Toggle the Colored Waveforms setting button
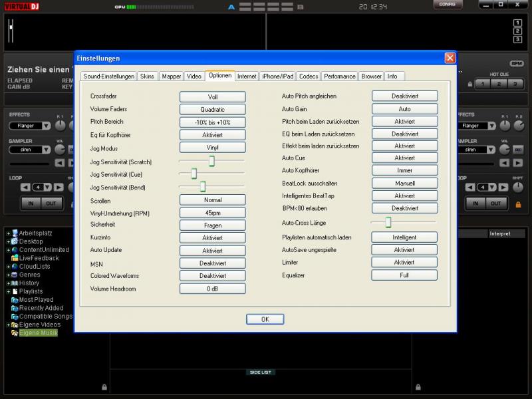Image resolution: width=532 pixels, height=399 pixels. point(212,276)
